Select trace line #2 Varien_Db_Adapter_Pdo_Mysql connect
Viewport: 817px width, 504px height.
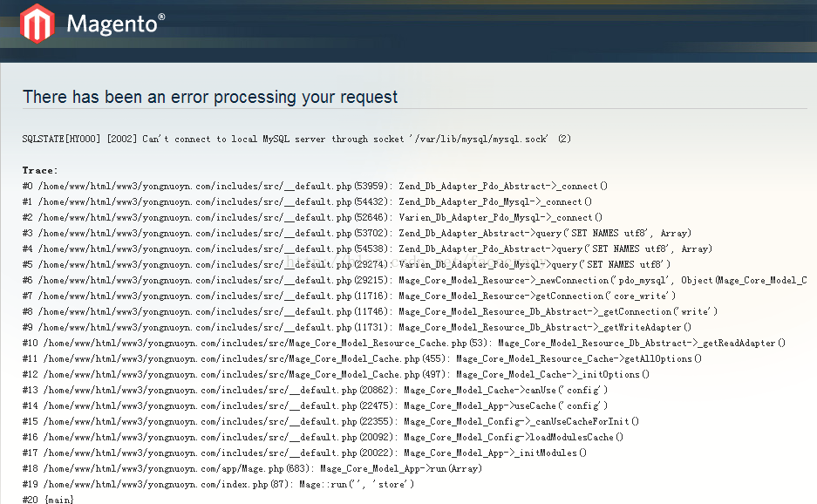tap(312, 217)
